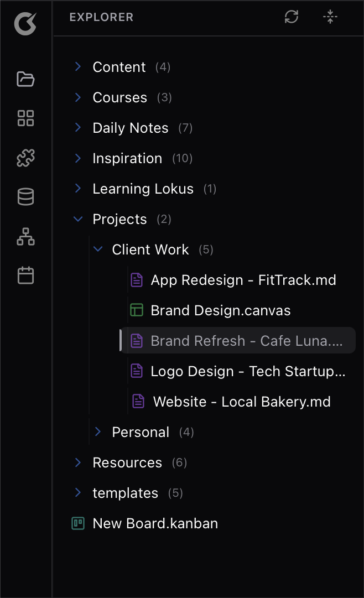
Task: Open the calendar icon in sidebar
Action: (26, 275)
